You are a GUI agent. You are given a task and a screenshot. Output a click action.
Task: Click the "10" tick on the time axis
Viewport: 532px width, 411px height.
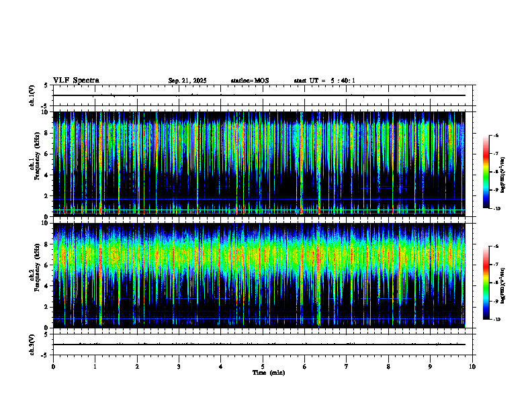pos(472,367)
